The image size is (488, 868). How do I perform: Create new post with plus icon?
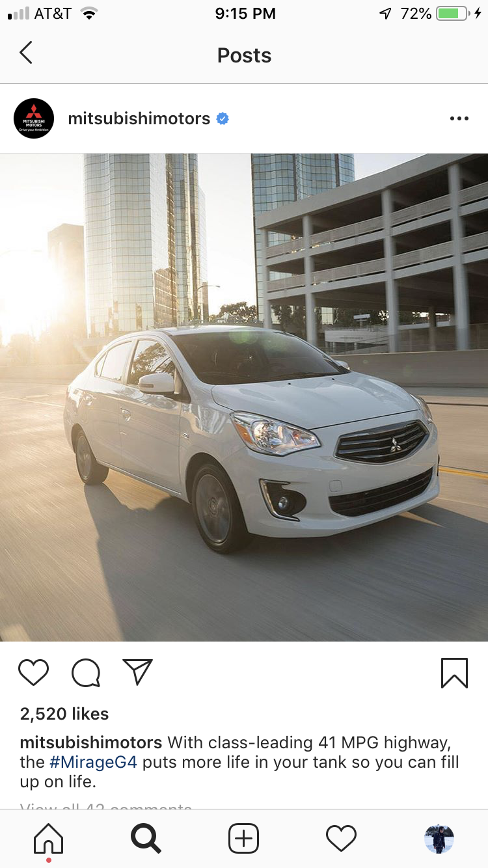(x=243, y=839)
